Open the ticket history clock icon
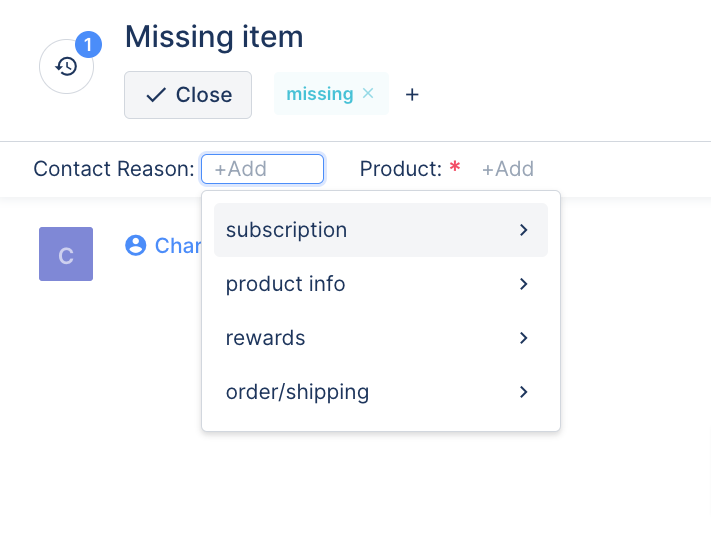Screen dimensions: 711x542 pyautogui.click(x=66, y=67)
